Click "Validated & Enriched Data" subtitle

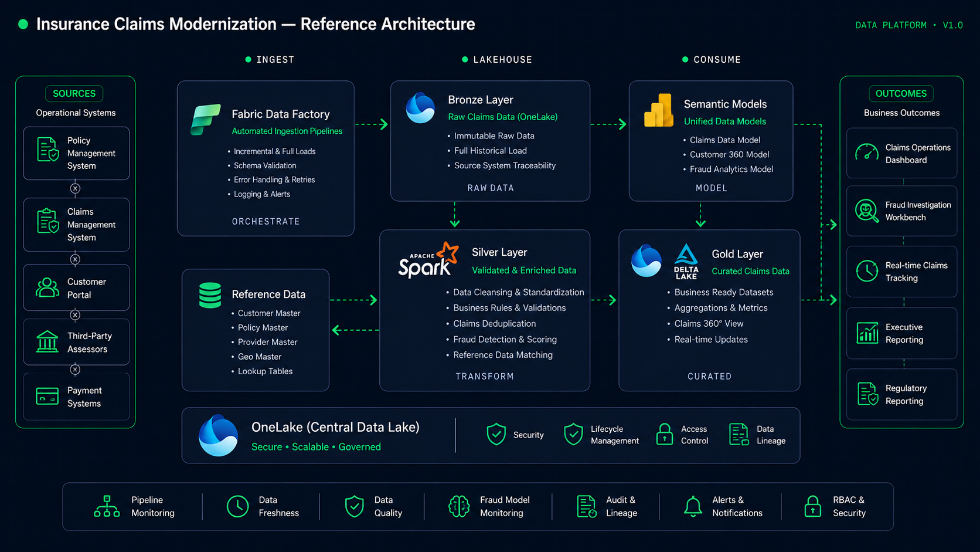coord(524,270)
